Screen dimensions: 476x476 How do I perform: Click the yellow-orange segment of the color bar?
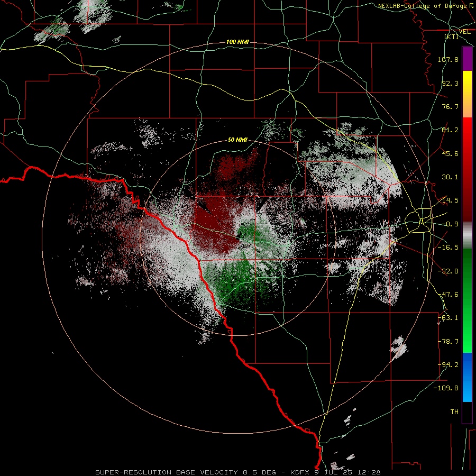[x=467, y=94]
